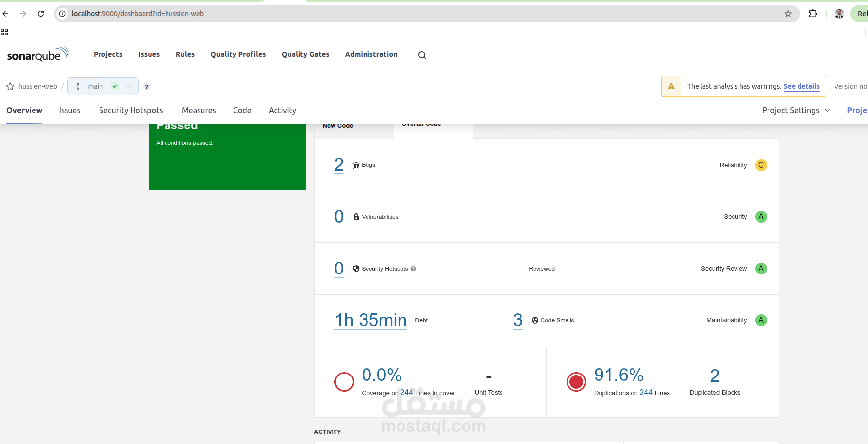This screenshot has height=444, width=868.
Task: Open the Projects menu
Action: [108, 54]
